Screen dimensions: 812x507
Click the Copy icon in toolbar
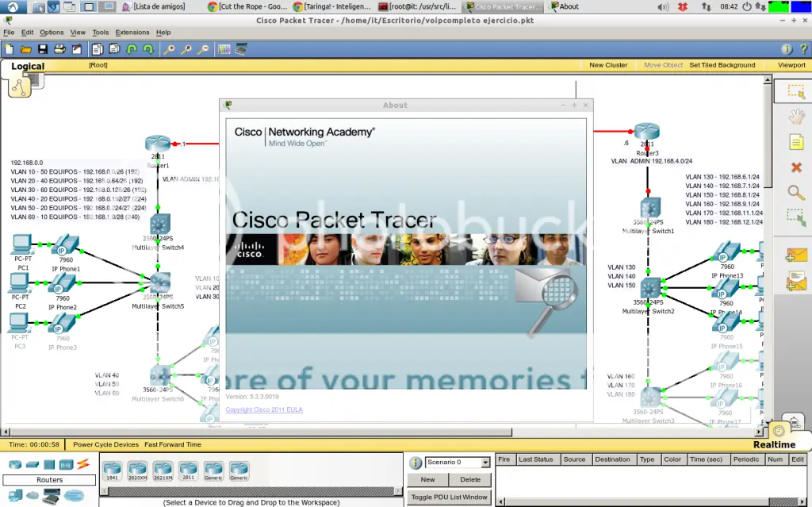[98, 49]
